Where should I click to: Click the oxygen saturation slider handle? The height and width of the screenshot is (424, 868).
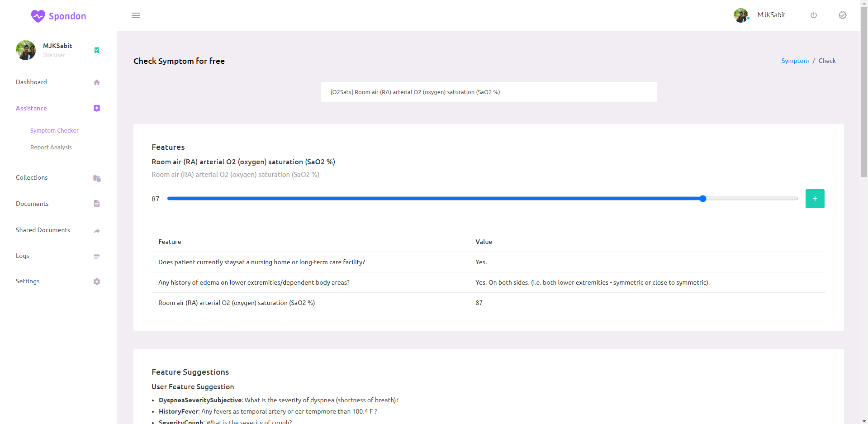702,199
